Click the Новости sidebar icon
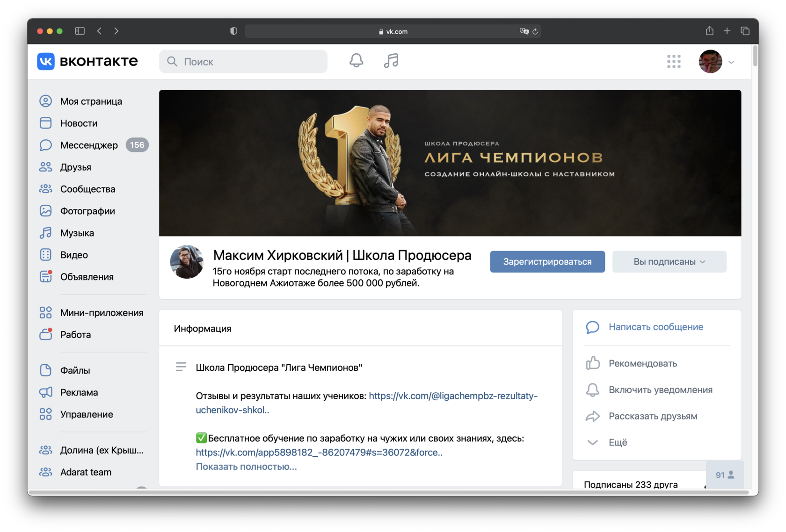The height and width of the screenshot is (532, 786). [45, 123]
